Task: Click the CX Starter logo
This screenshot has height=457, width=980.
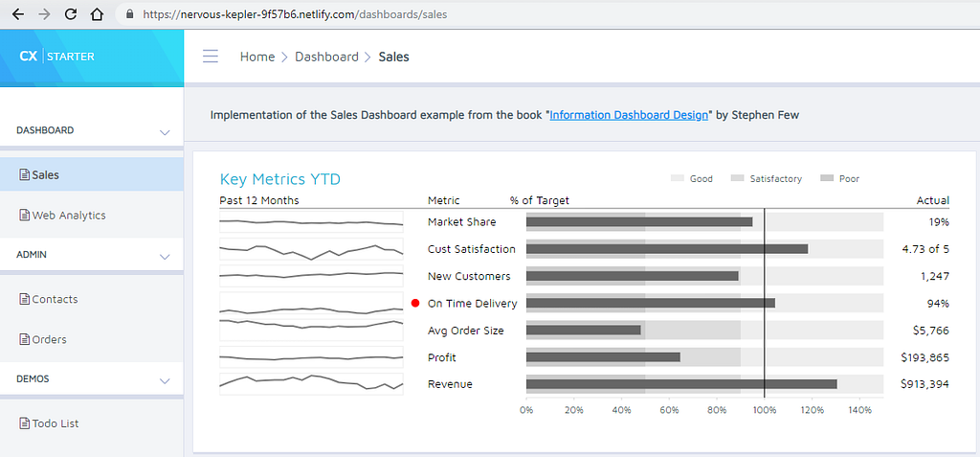Action: 56,57
